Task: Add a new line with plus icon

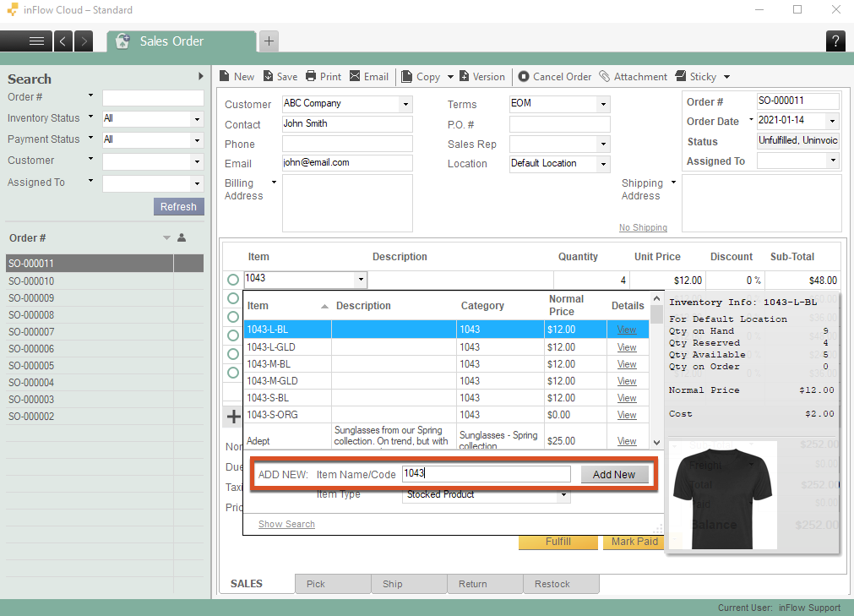Action: [x=234, y=416]
